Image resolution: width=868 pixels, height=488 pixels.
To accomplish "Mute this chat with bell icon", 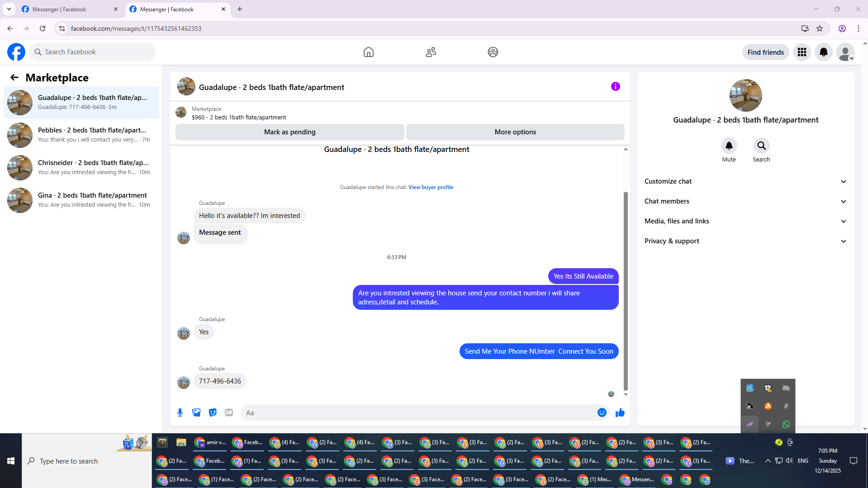I will (729, 146).
